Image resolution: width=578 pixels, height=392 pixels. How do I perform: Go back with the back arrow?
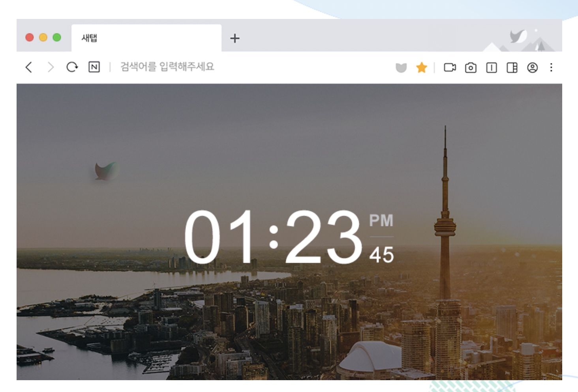pos(29,67)
